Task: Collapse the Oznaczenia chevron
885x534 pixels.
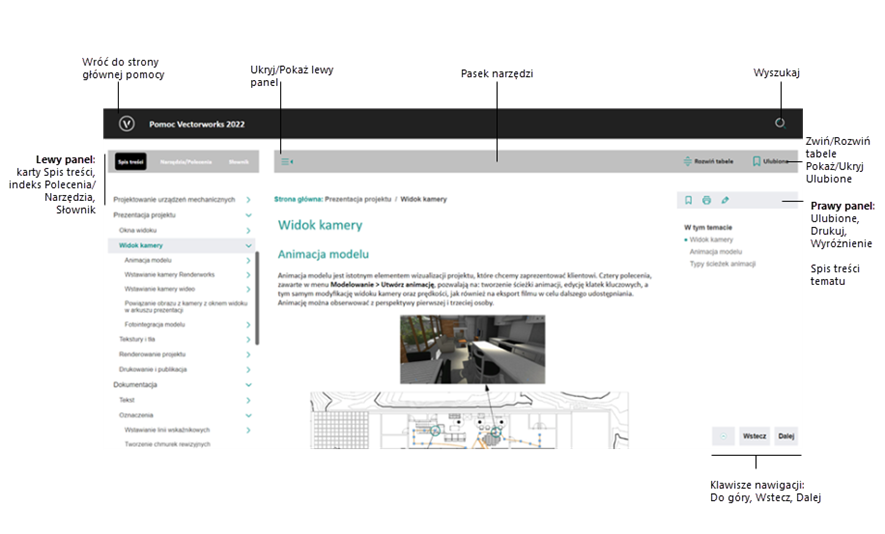Action: (x=248, y=415)
